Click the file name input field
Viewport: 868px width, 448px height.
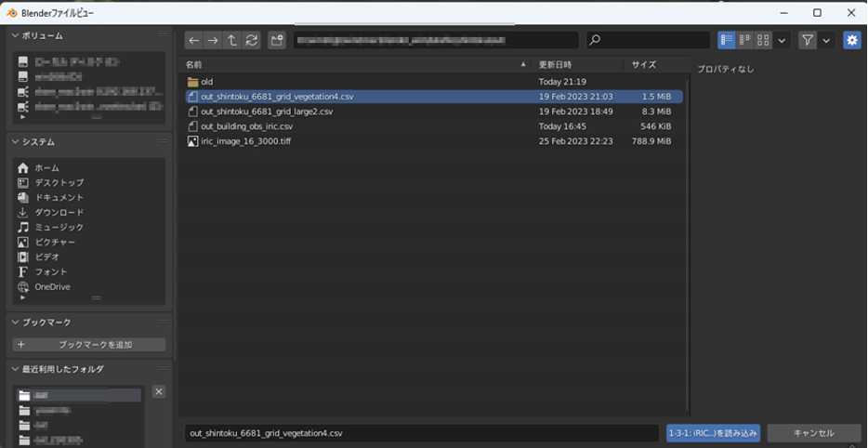click(x=421, y=433)
